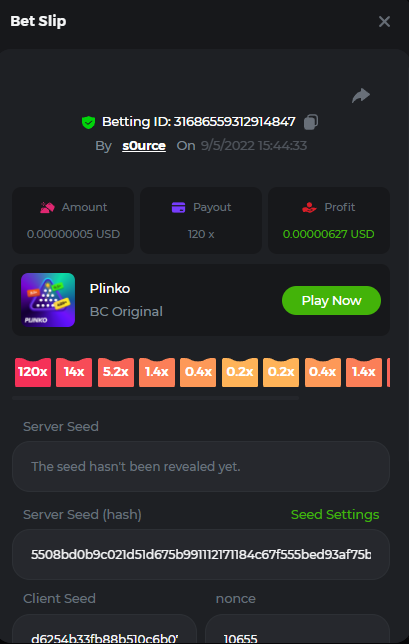Click the Server Seed field

[201, 467]
